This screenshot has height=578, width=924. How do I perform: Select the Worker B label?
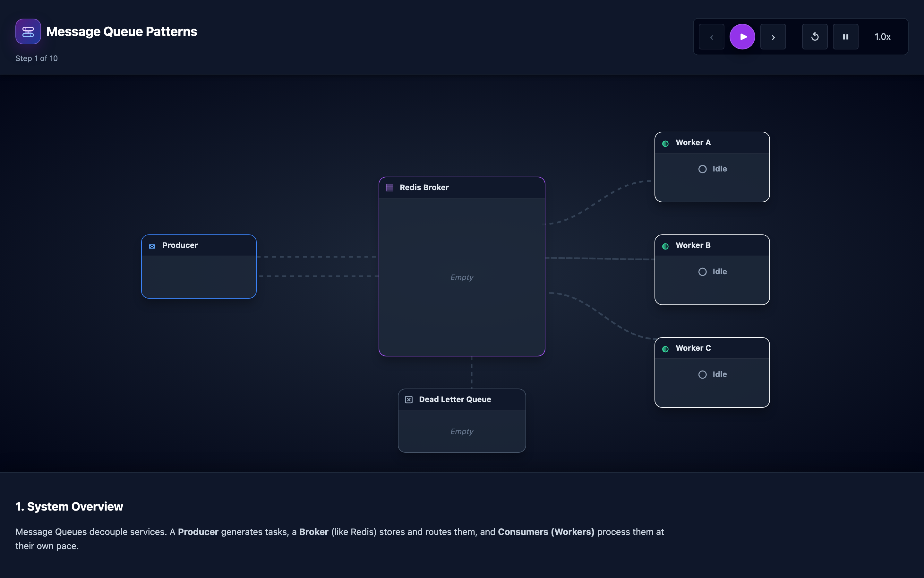693,245
